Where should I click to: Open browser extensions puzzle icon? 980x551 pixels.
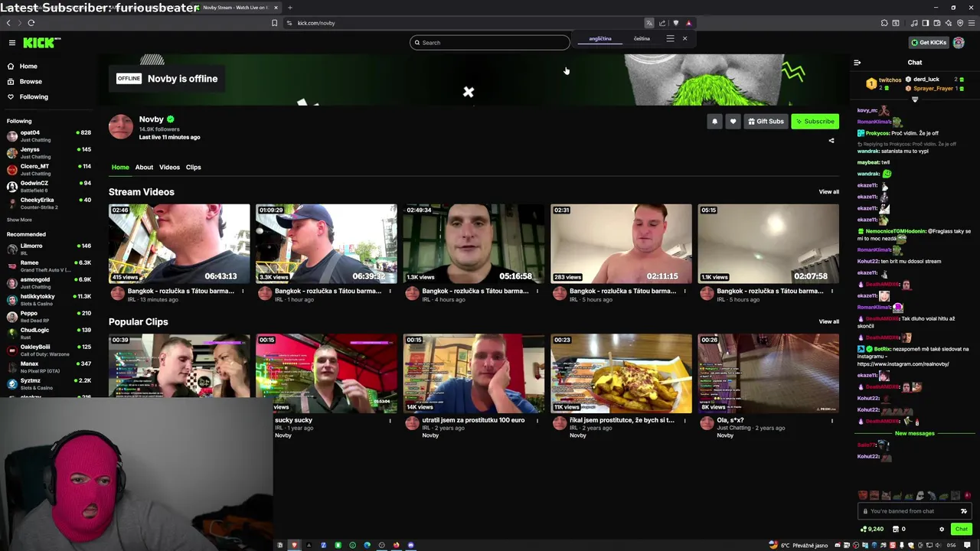(884, 23)
